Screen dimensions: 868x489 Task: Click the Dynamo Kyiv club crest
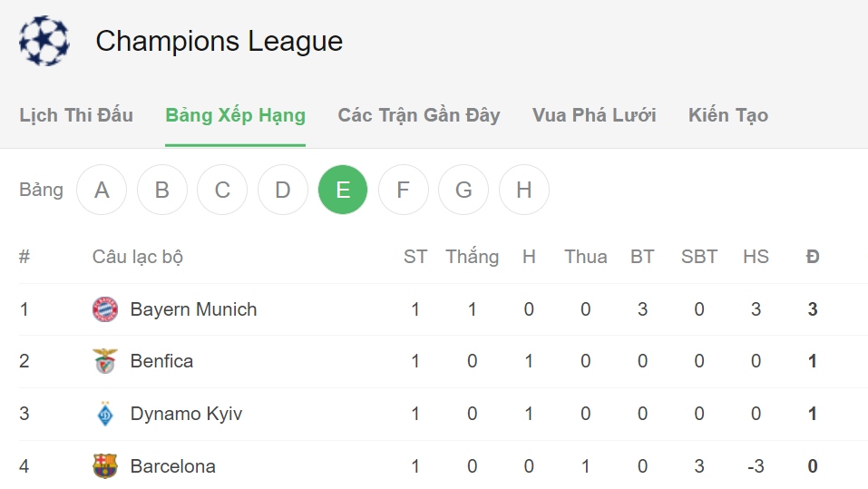click(105, 414)
